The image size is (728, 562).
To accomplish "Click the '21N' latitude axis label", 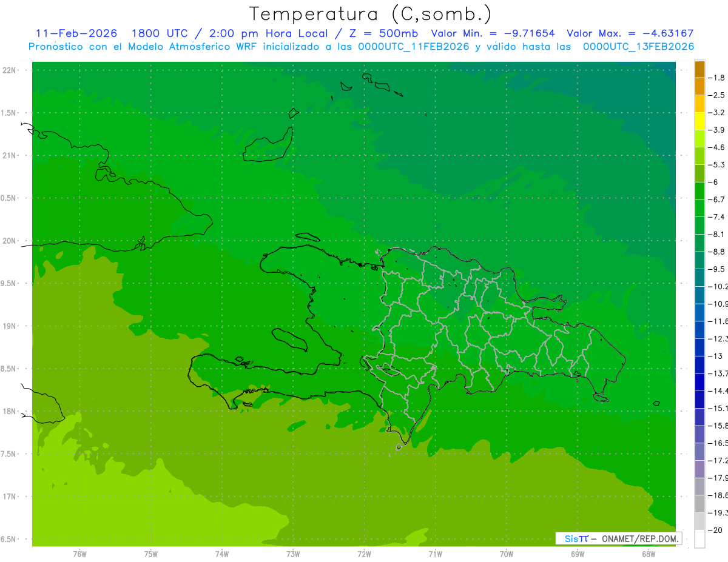I will point(10,155).
